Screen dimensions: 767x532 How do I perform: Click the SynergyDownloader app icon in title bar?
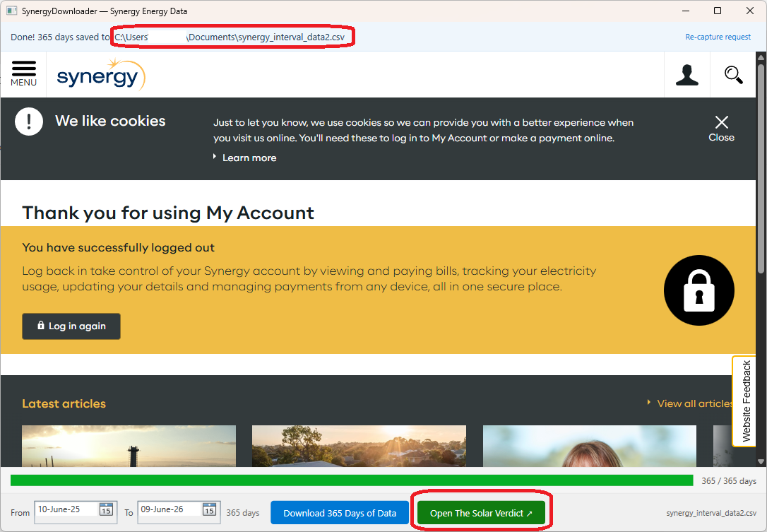click(x=12, y=11)
